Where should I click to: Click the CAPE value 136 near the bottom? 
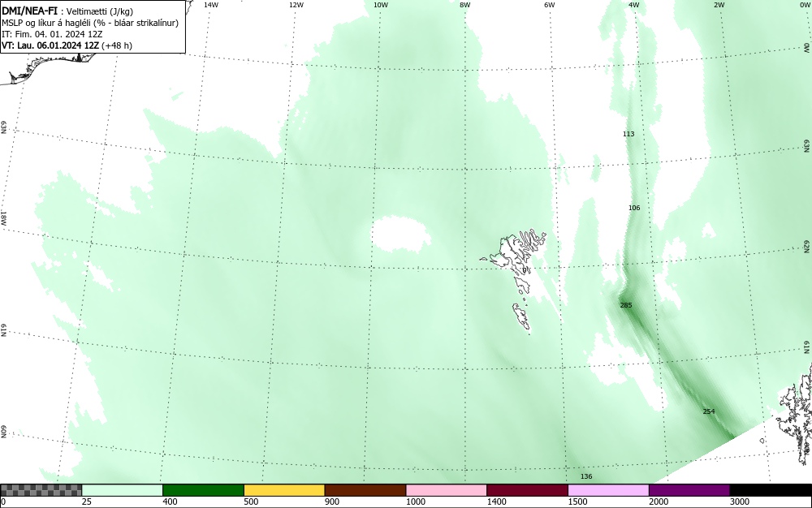(x=586, y=476)
